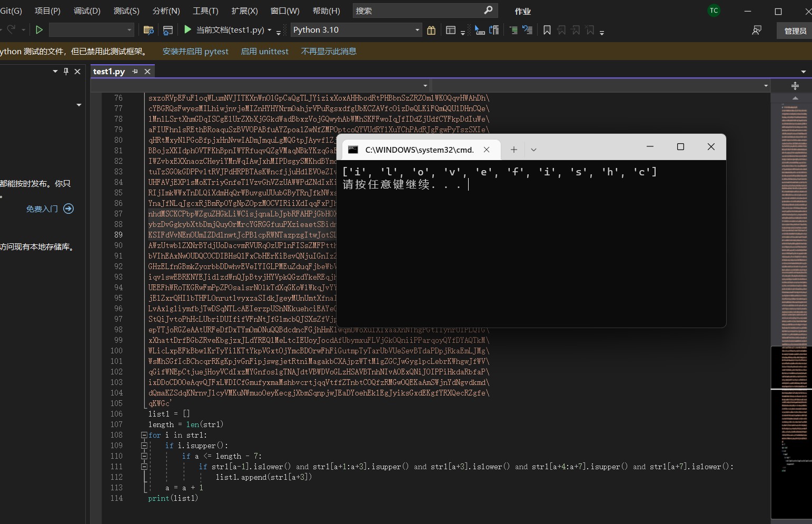Viewport: 812px width, 524px height.
Task: Click 安装并启用 pytest link
Action: pyautogui.click(x=195, y=51)
